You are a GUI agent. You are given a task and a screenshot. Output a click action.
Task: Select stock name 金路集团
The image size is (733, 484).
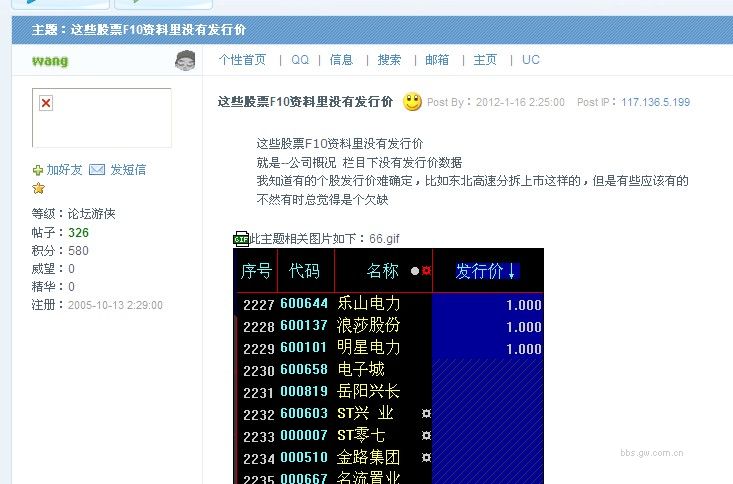(369, 457)
